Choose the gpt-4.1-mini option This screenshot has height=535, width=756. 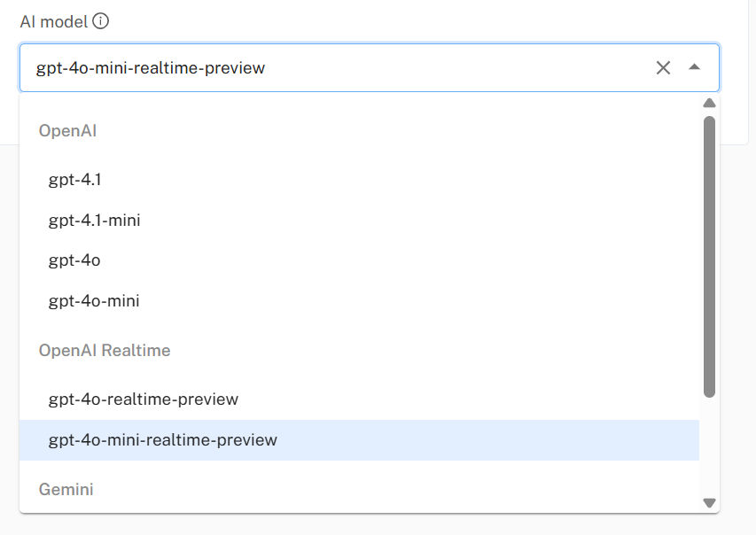click(94, 221)
